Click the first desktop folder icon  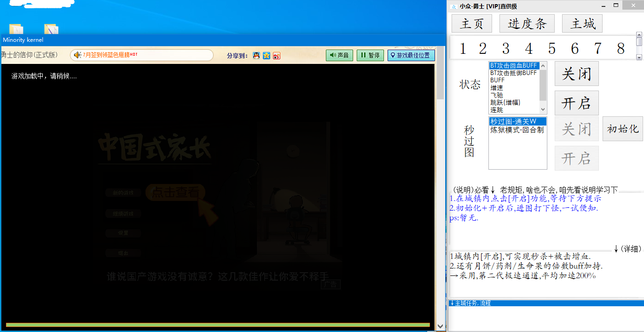coord(16,29)
